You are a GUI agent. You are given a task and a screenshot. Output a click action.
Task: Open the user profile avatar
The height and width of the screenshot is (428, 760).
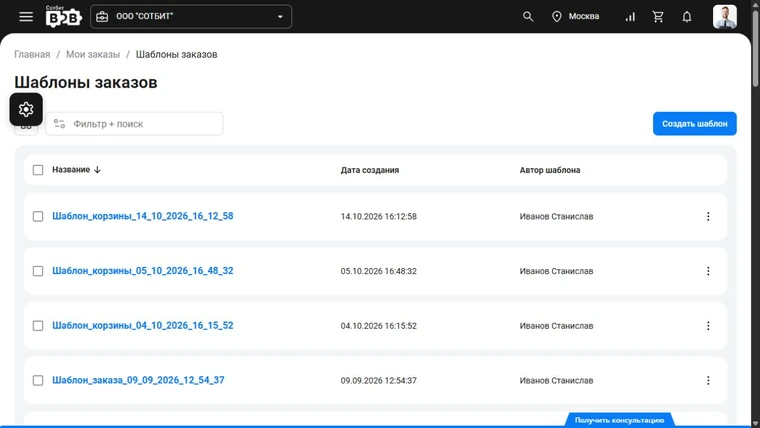725,16
